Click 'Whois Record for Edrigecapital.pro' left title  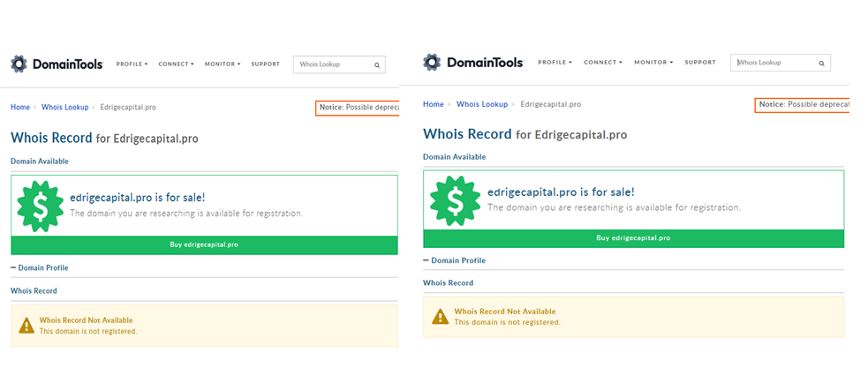point(104,139)
